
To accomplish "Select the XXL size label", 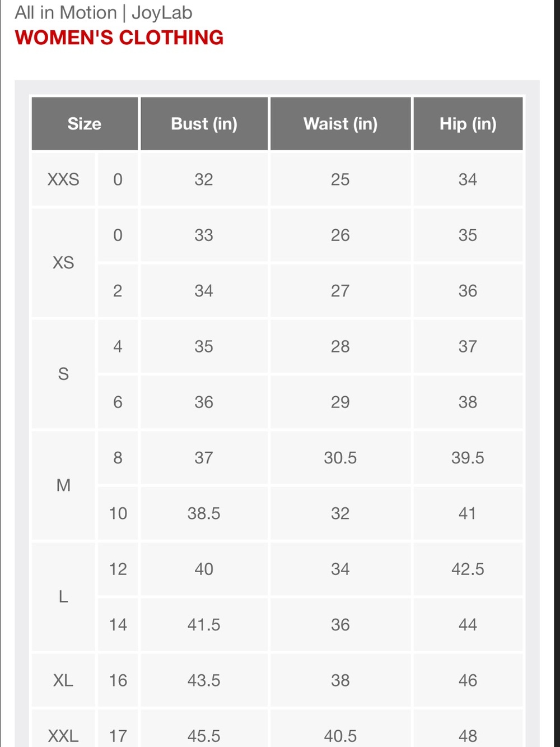I will pyautogui.click(x=63, y=735).
